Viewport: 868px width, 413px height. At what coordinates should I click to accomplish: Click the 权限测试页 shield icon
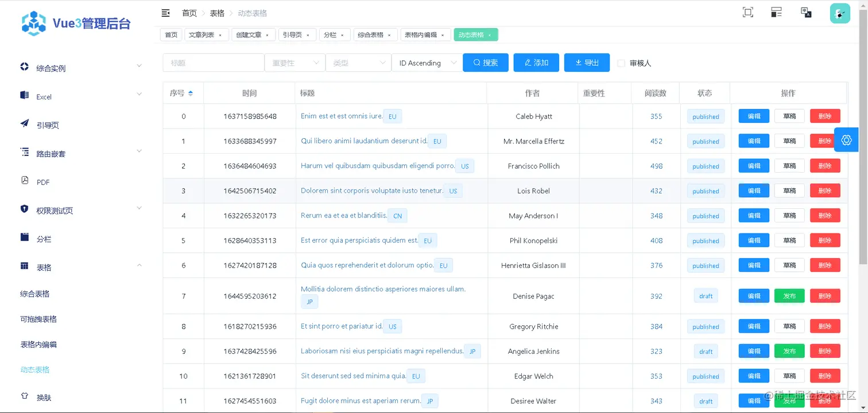[24, 209]
